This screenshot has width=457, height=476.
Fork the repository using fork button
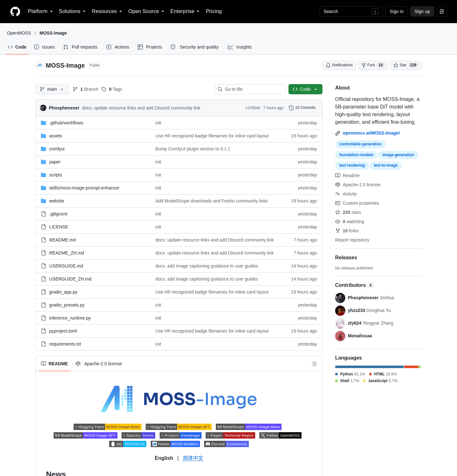[373, 65]
